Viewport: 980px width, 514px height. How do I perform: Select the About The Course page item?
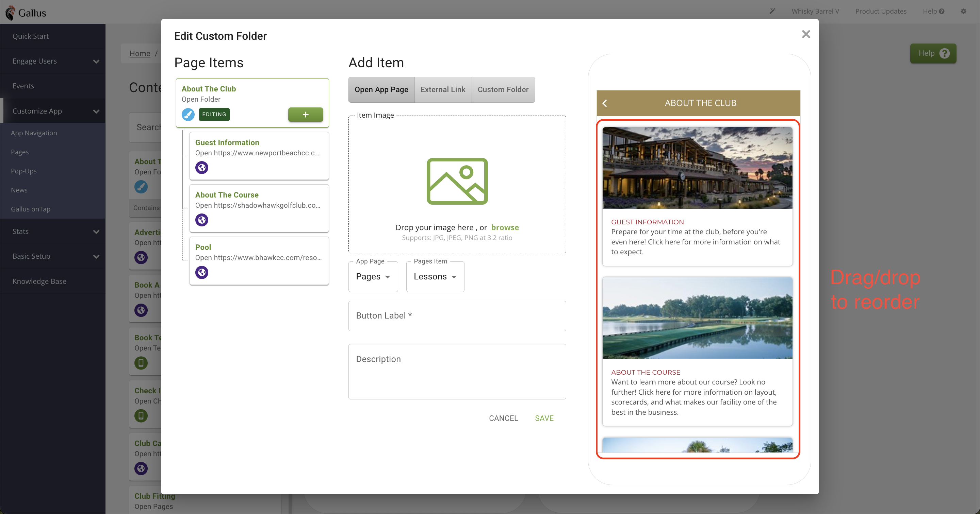pos(259,208)
